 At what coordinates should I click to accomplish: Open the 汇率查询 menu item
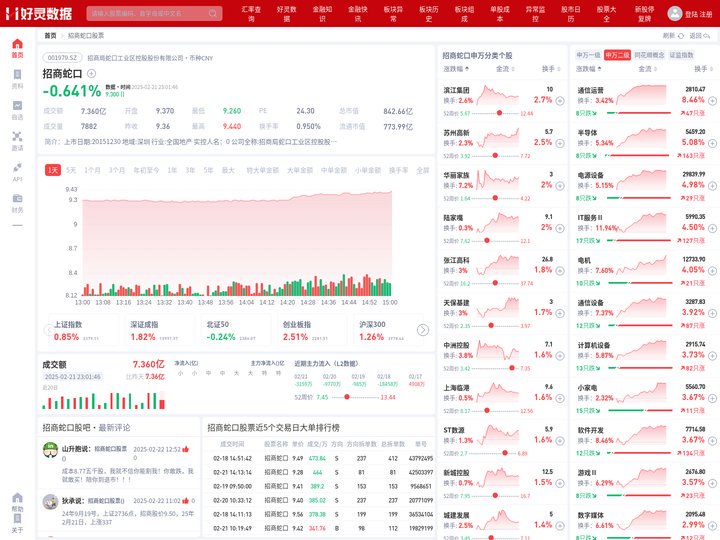click(251, 14)
